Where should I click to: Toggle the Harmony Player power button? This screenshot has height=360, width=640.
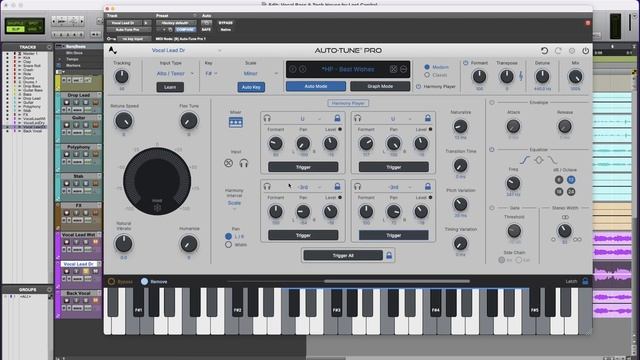point(418,87)
